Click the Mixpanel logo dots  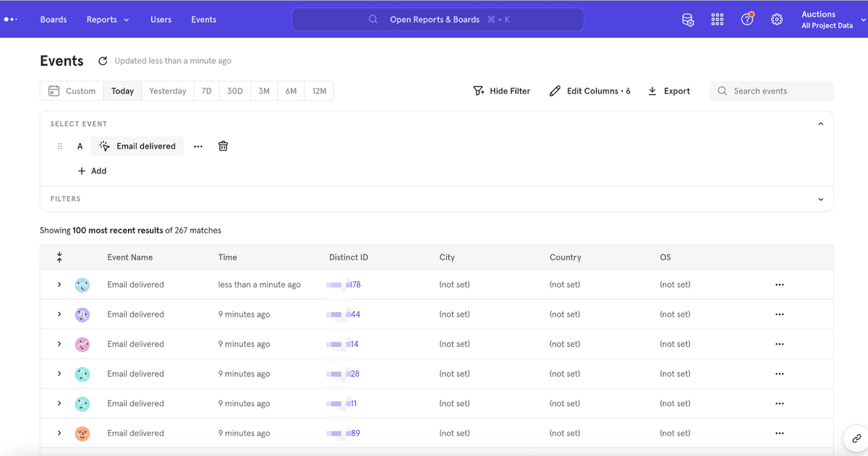[10, 20]
